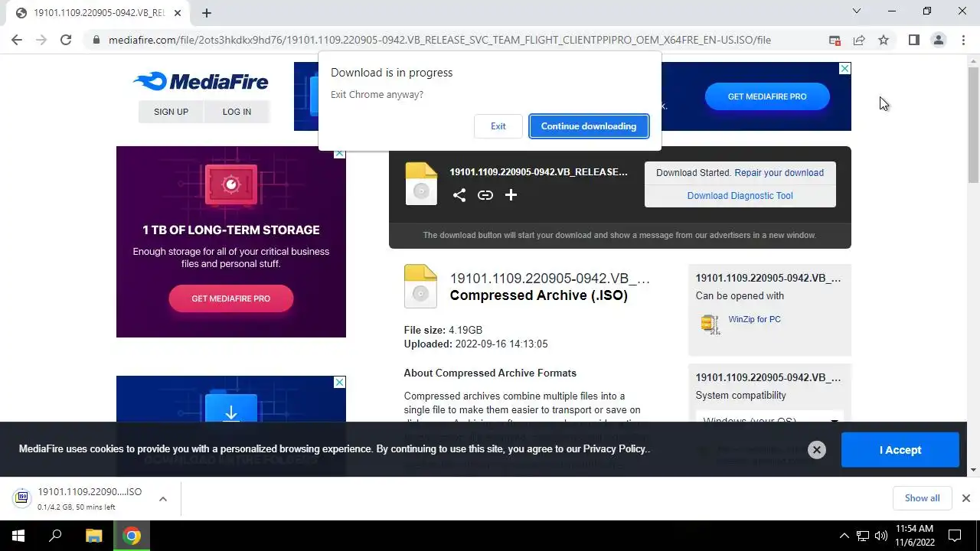
Task: Click the blocked pop-up icon in the address bar
Action: (835, 40)
